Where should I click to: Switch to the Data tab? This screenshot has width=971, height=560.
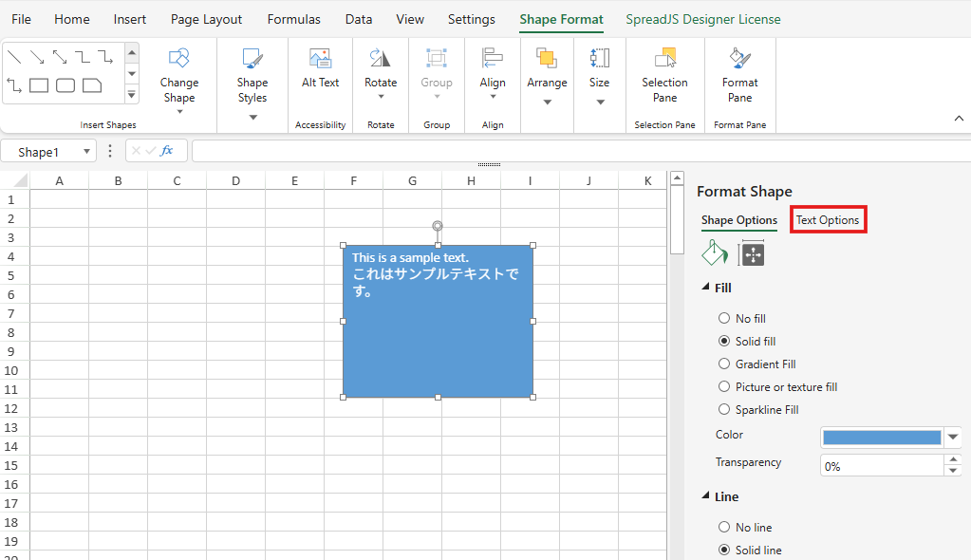coord(359,19)
